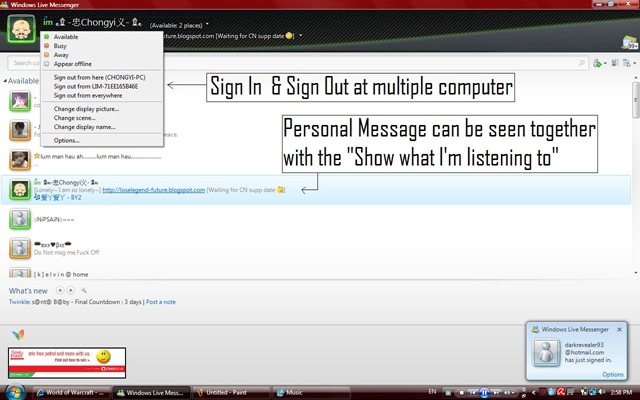This screenshot has height=400, width=640.
Task: Open the email inbox folder icon showing 99+
Action: tap(630, 42)
